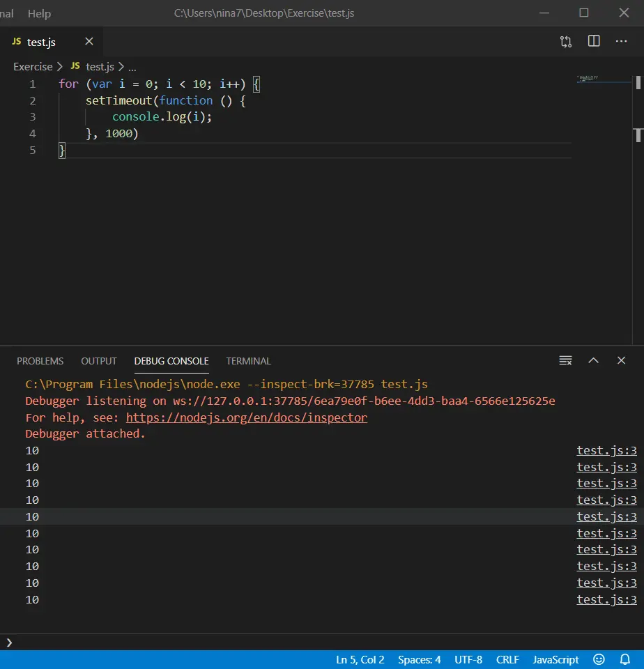This screenshot has height=669, width=644.
Task: Open the editor More Actions ellipsis
Action: point(621,42)
